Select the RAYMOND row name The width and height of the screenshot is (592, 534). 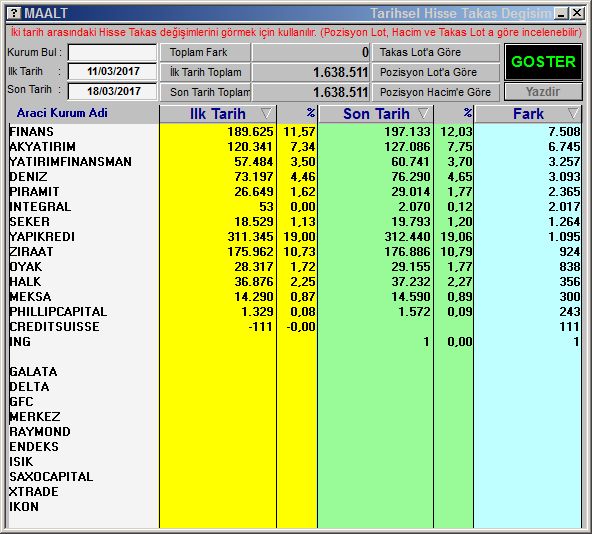[x=40, y=432]
